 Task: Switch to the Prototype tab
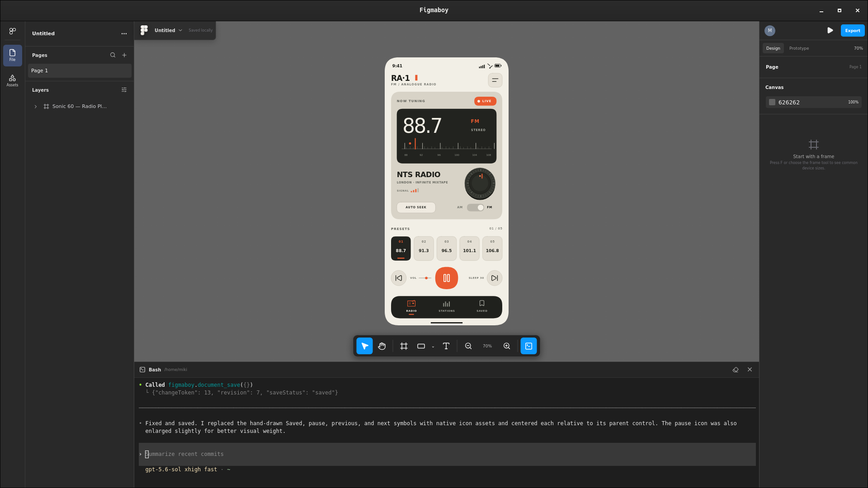[799, 48]
